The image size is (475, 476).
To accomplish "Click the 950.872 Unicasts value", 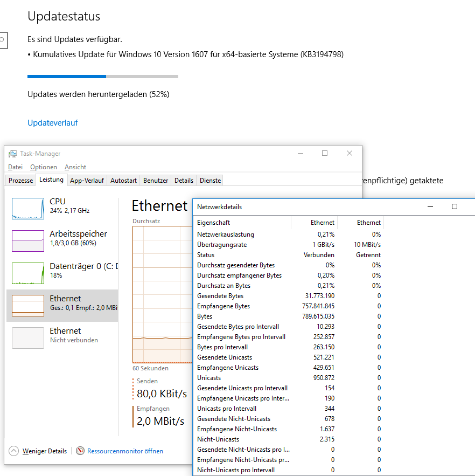I will (x=324, y=378).
